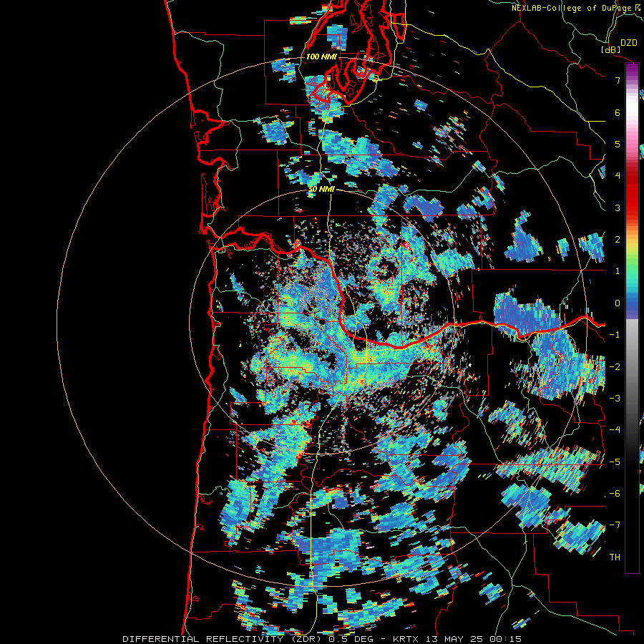The height and width of the screenshot is (644, 644).
Task: Click the -2 value on color scale
Action: [x=615, y=366]
